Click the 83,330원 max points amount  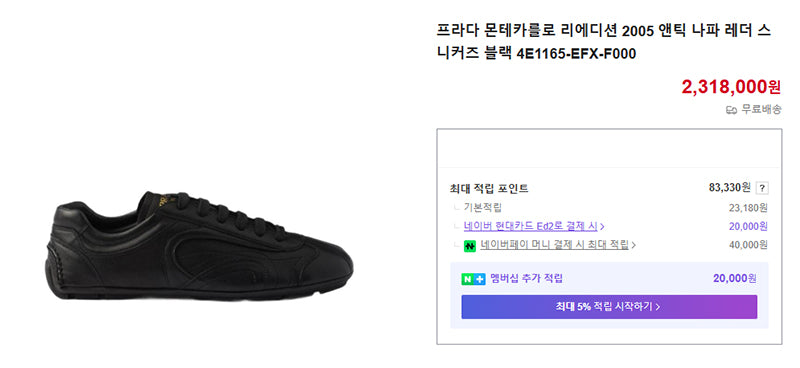pos(730,187)
